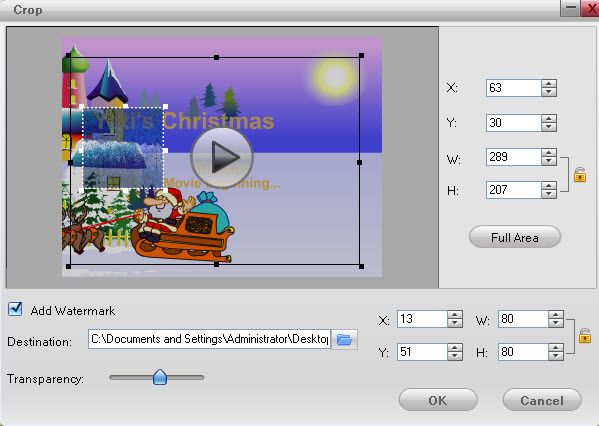Click the Full Area button
This screenshot has height=426, width=599.
coord(515,237)
